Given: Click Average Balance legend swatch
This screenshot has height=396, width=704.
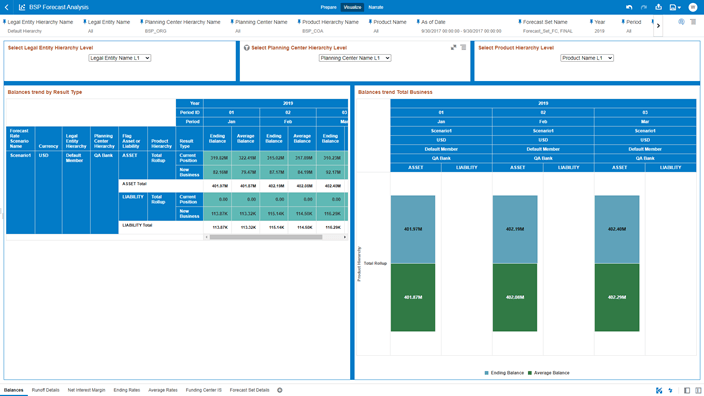Looking at the screenshot, I should [530, 373].
